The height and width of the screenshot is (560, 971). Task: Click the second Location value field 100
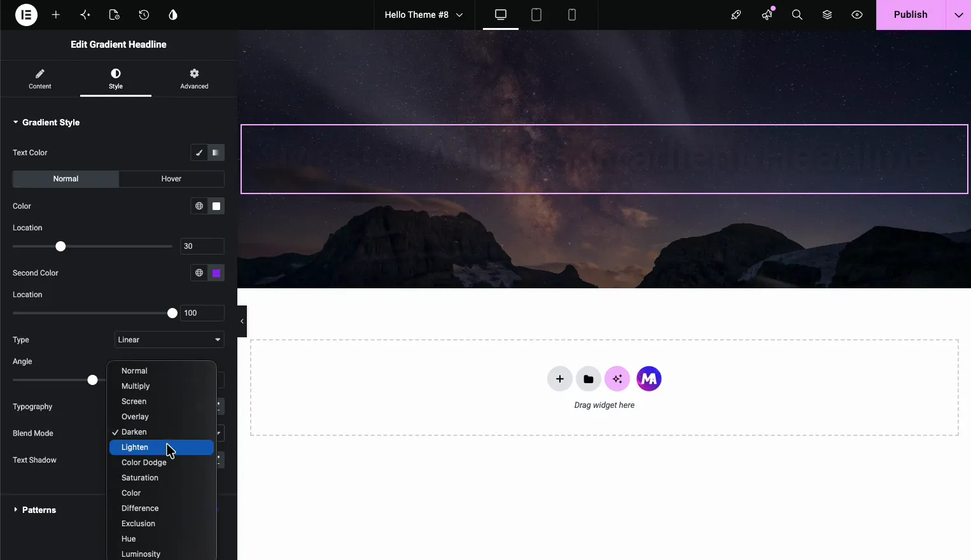(202, 313)
